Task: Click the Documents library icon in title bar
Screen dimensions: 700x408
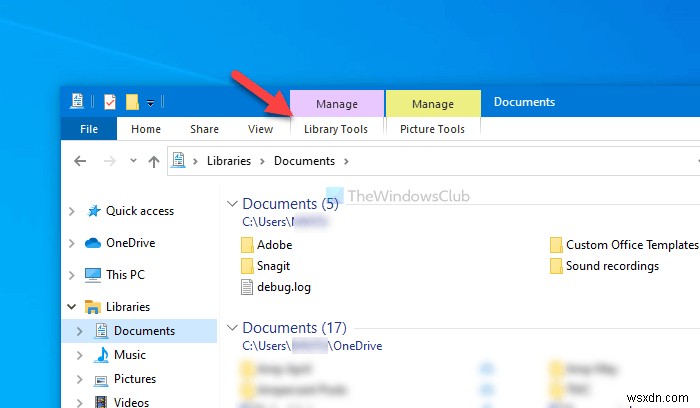Action: click(x=77, y=101)
